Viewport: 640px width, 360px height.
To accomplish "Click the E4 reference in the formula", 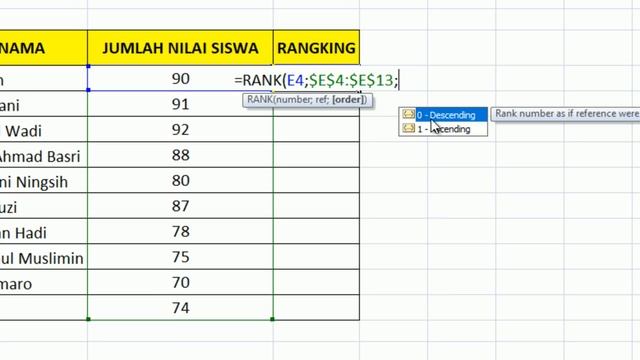I will 295,80.
